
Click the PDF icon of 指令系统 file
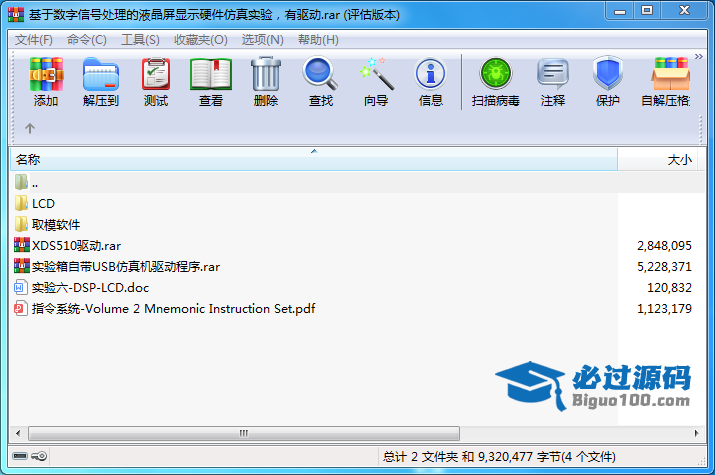coord(20,309)
